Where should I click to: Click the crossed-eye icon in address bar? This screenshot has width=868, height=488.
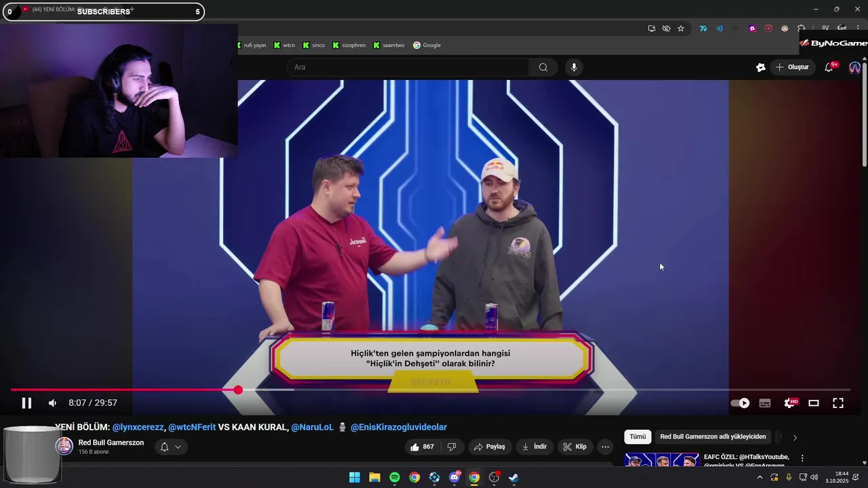[x=666, y=28]
